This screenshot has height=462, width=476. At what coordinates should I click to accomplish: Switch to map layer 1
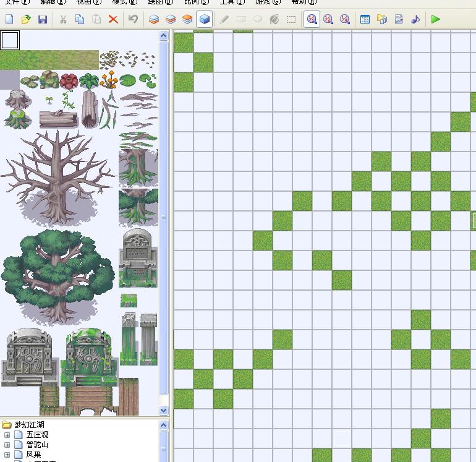[x=154, y=19]
